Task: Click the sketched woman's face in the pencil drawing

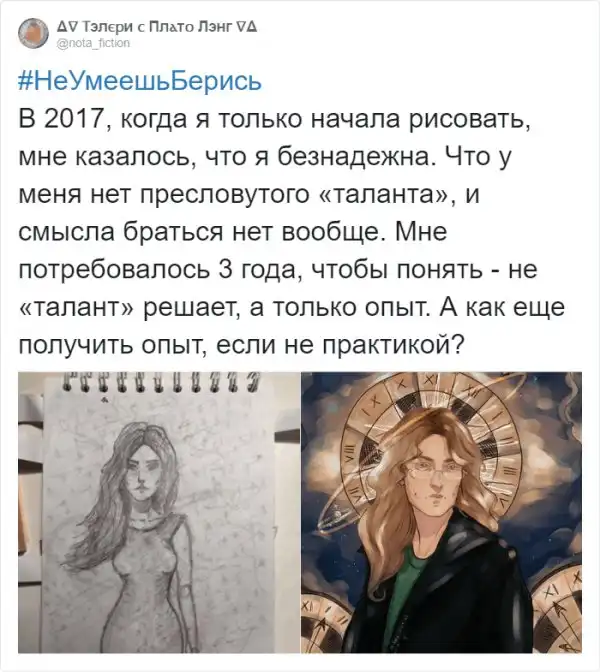Action: [144, 469]
